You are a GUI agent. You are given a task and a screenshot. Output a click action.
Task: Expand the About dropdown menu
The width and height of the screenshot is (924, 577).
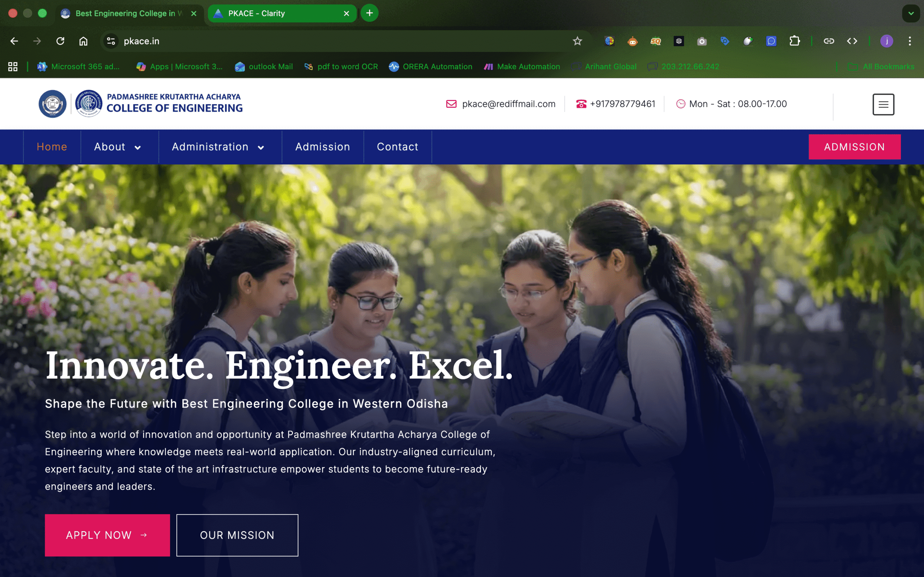(117, 147)
